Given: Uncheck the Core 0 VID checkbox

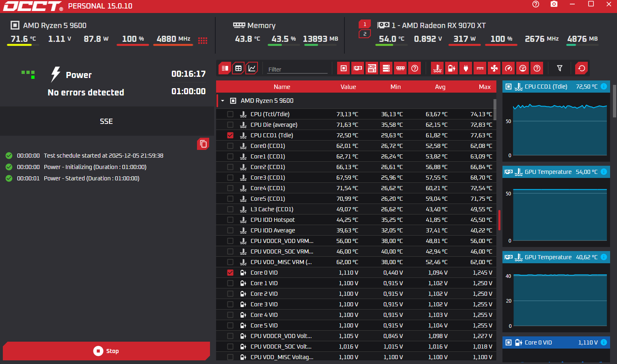Looking at the screenshot, I should click(230, 273).
